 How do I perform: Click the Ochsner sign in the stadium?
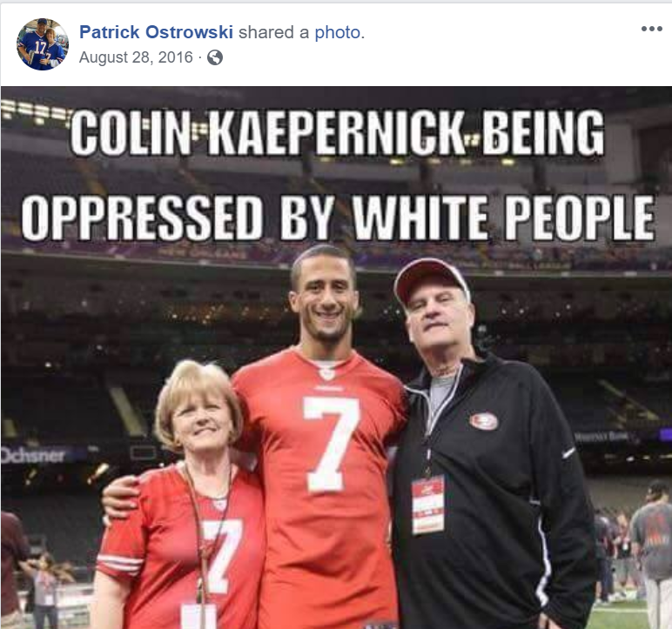pyautogui.click(x=33, y=455)
